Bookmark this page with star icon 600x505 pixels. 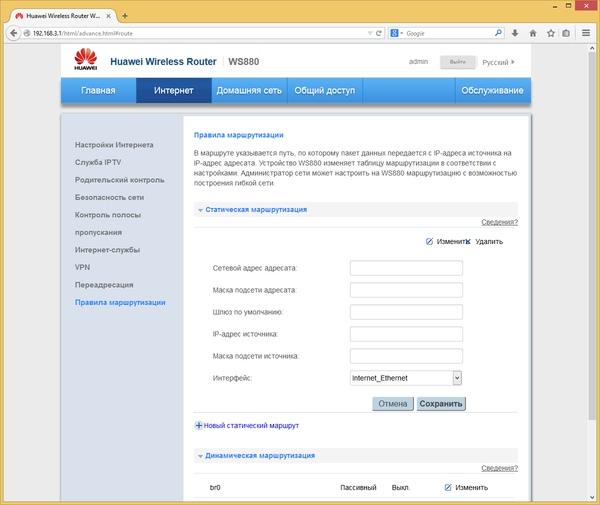tap(550, 33)
